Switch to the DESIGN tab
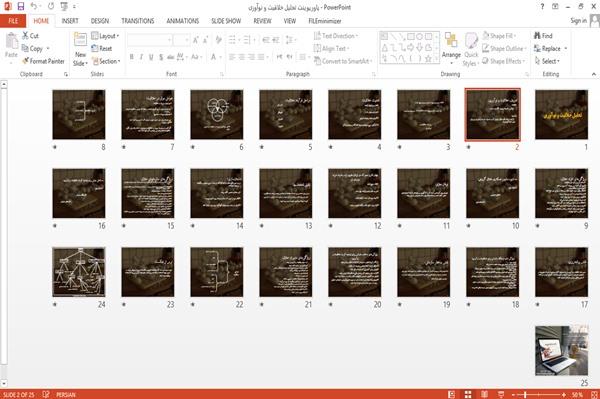 coord(100,21)
